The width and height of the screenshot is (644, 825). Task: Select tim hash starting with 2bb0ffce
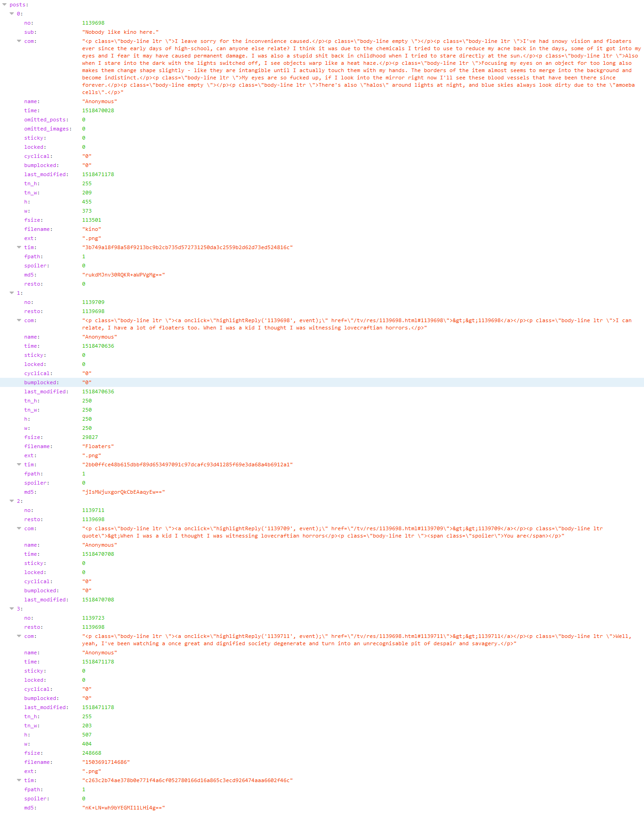point(188,465)
